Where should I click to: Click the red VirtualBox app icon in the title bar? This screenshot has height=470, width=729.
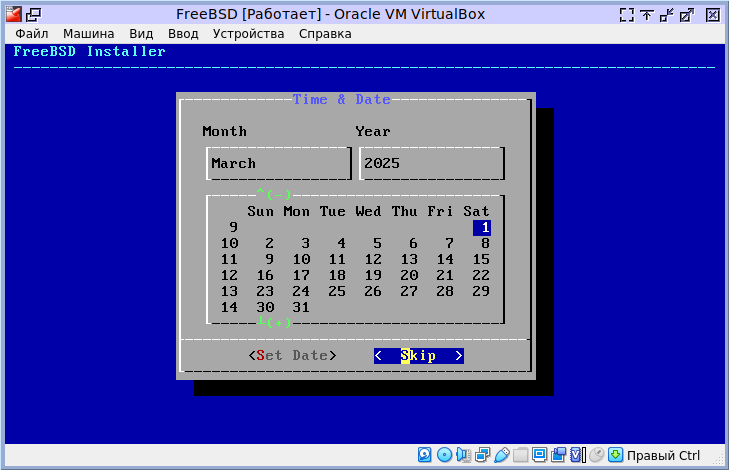14,14
